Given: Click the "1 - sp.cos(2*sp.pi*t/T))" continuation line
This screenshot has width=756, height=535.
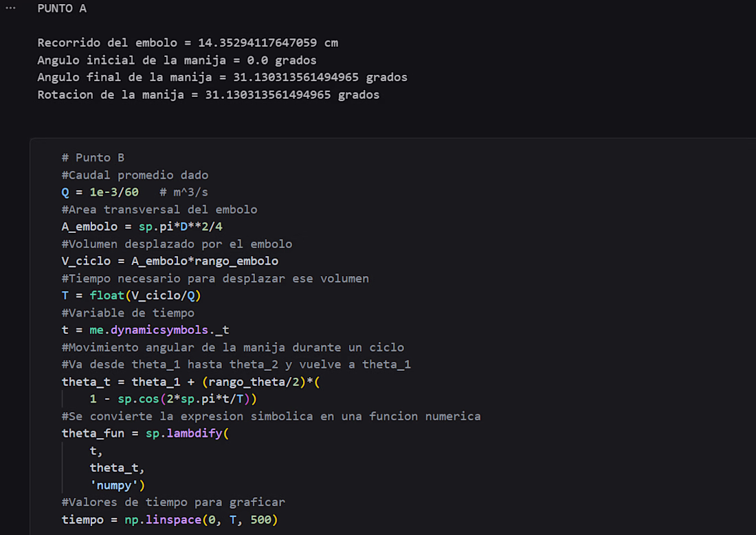Looking at the screenshot, I should (x=174, y=399).
